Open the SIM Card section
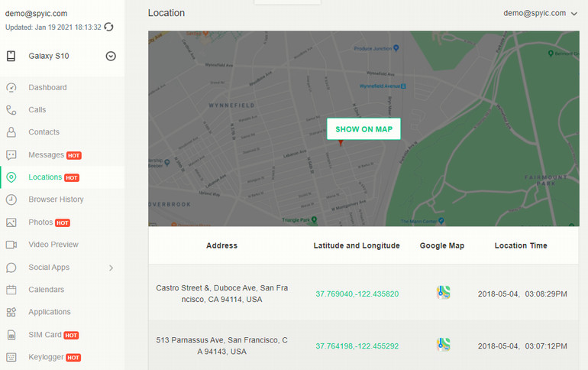588x370 pixels. (44, 335)
